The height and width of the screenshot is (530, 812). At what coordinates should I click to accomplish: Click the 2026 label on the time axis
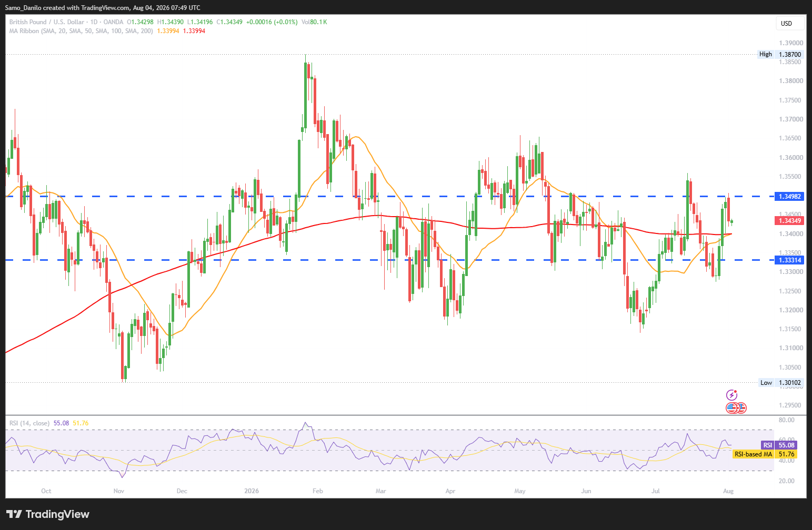tap(252, 491)
